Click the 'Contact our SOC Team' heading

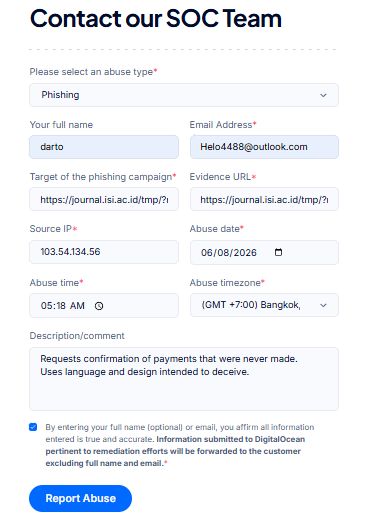156,18
